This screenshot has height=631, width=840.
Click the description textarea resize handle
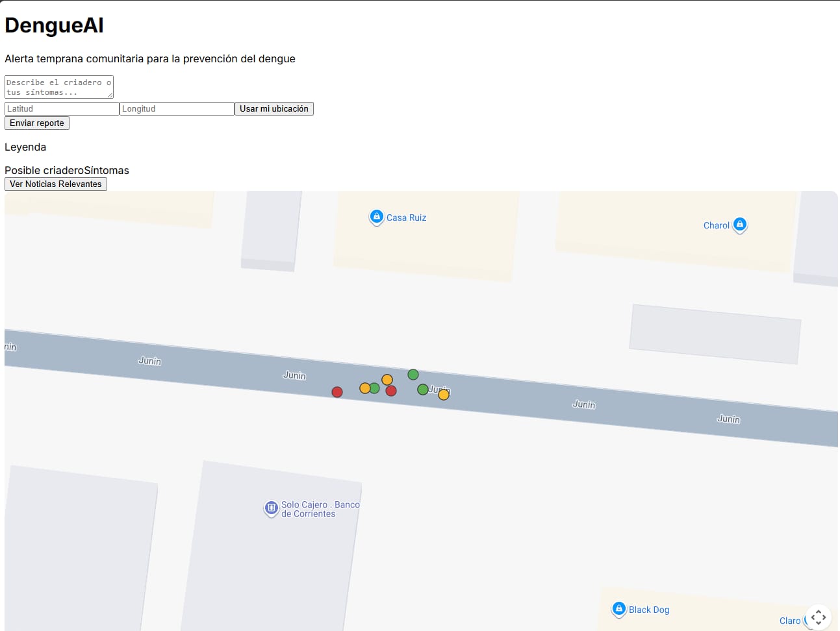coord(110,95)
